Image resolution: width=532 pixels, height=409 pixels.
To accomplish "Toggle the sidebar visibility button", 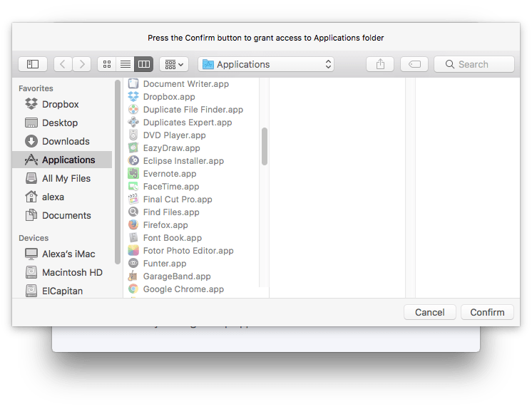I will coord(33,64).
